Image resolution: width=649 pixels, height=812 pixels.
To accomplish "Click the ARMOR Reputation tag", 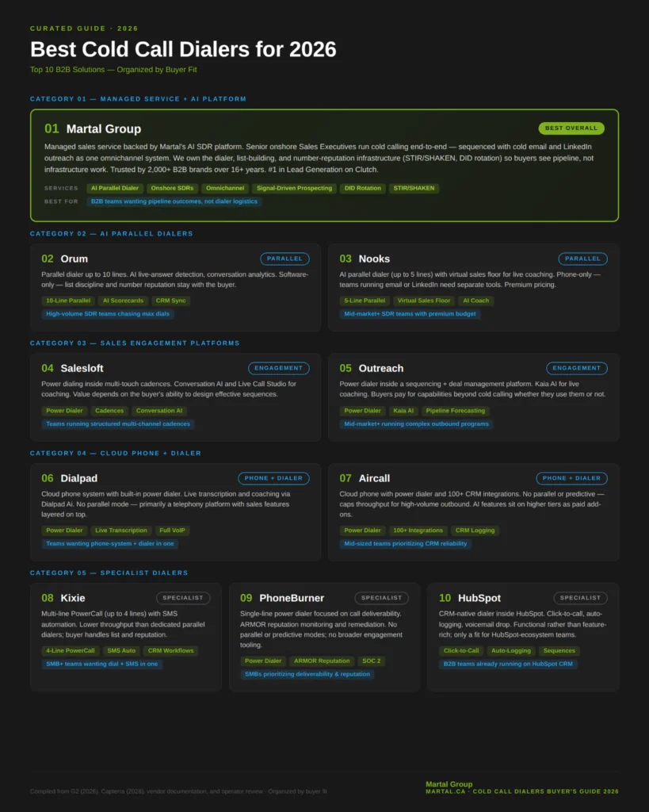I will (x=322, y=661).
